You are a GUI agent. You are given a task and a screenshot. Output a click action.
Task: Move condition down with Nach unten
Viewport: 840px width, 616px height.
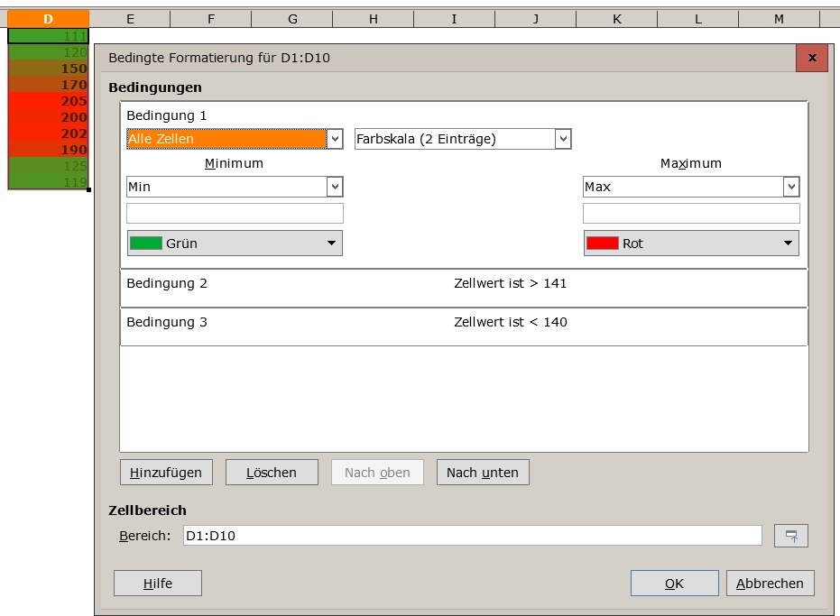pos(483,473)
